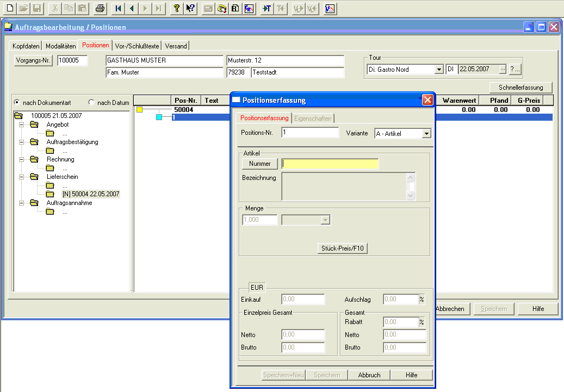Viewport: 564px width, 392px height.
Task: Switch to the Positionen tab
Action: pyautogui.click(x=95, y=45)
